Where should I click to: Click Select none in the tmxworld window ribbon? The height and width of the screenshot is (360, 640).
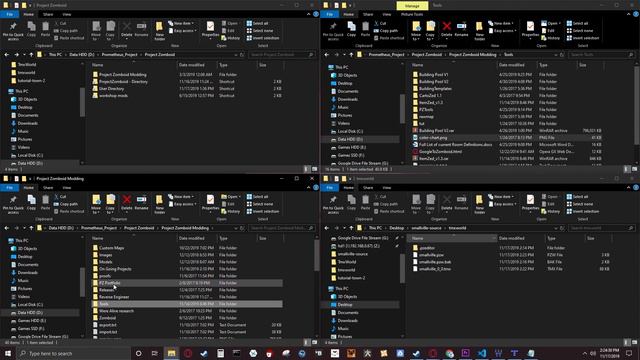point(579,204)
